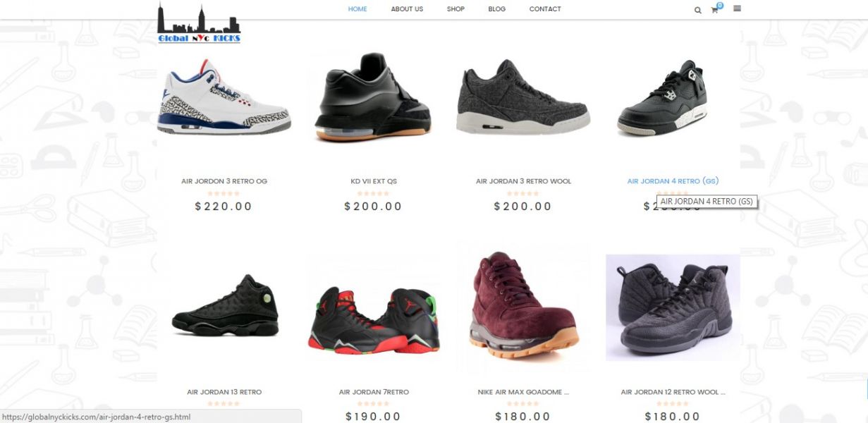Click star rating under Air Jordon 3 Retro OG
Screen dimensions: 868x423
[224, 193]
